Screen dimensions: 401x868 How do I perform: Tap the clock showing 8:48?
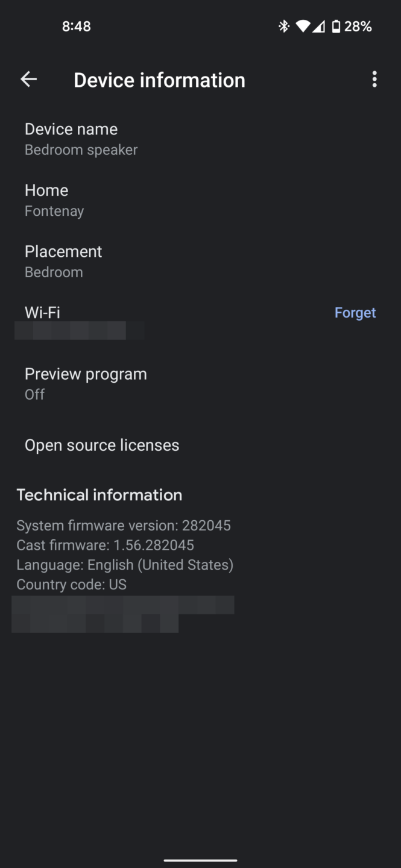click(x=77, y=26)
